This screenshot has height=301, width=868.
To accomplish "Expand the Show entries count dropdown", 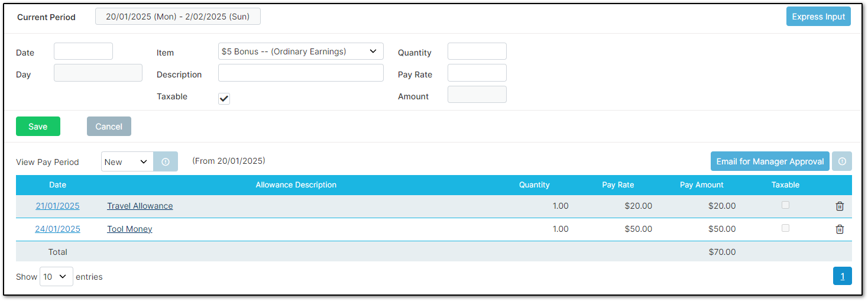I will coord(56,277).
